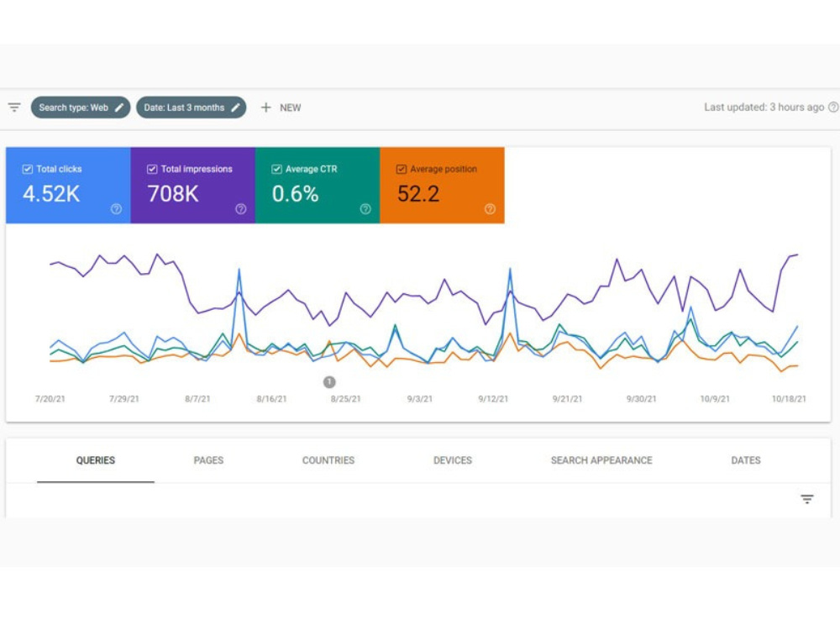Switch to the PAGES tab

point(208,460)
